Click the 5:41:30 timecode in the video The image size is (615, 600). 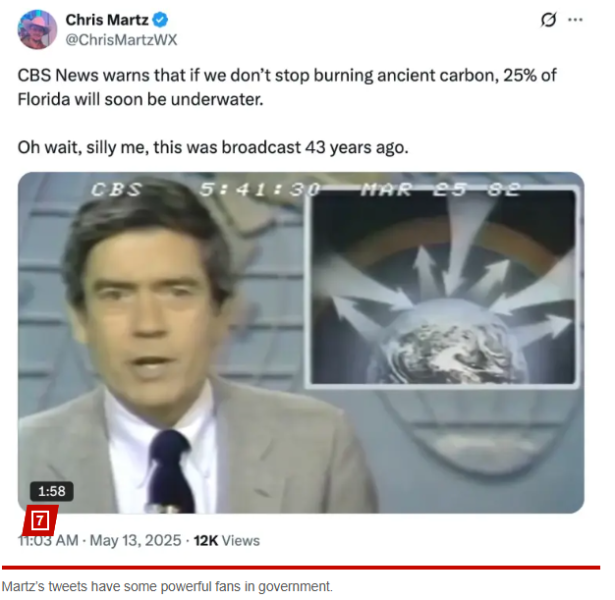(260, 190)
